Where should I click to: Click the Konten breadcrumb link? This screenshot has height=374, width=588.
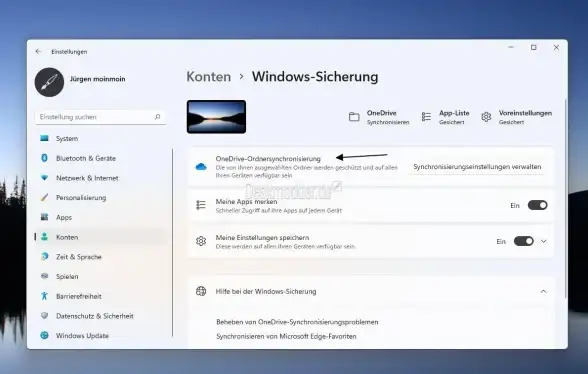pyautogui.click(x=208, y=77)
